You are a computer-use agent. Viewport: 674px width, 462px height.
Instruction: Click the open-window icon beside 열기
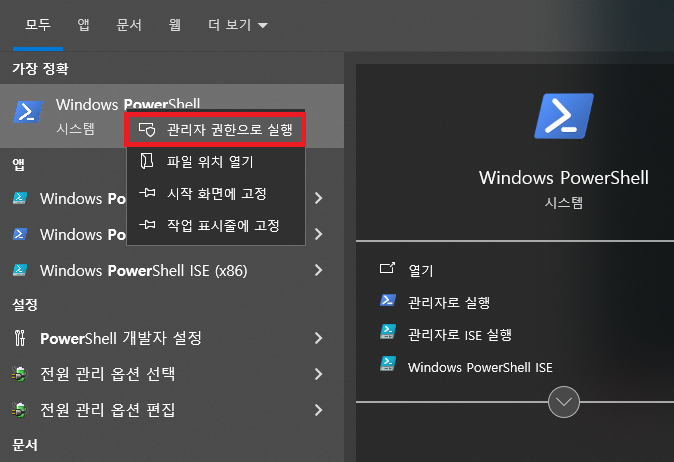(x=387, y=269)
